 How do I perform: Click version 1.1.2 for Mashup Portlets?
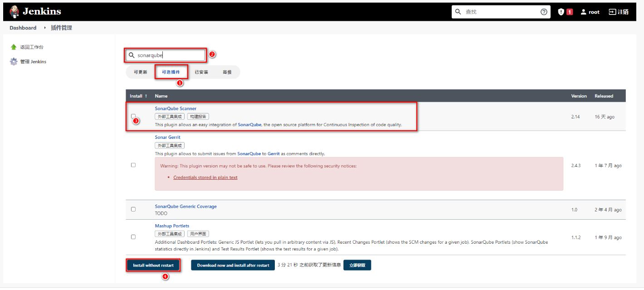pos(576,237)
